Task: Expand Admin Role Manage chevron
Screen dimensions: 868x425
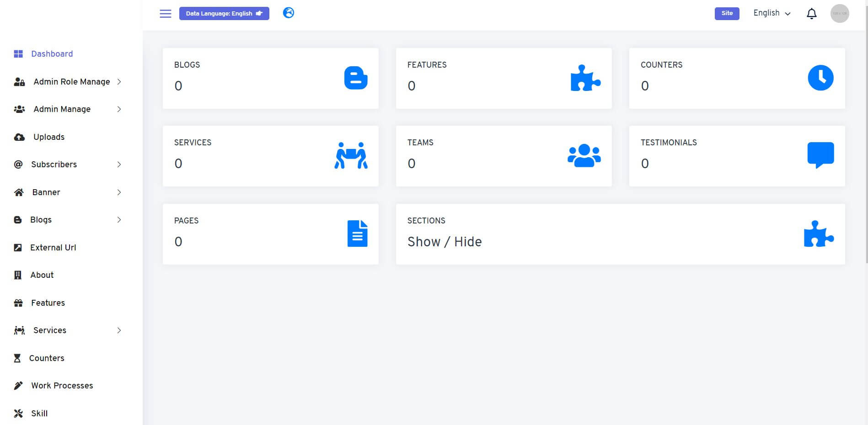Action: [119, 82]
